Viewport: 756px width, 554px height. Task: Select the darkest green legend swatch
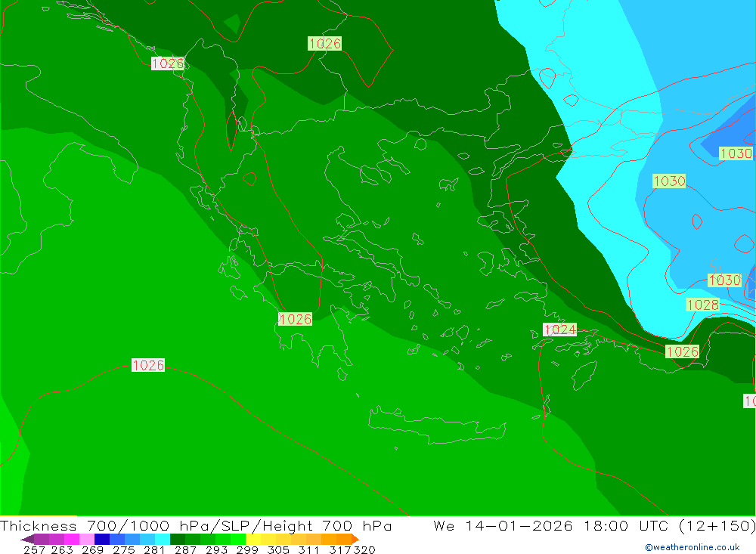tap(178, 539)
